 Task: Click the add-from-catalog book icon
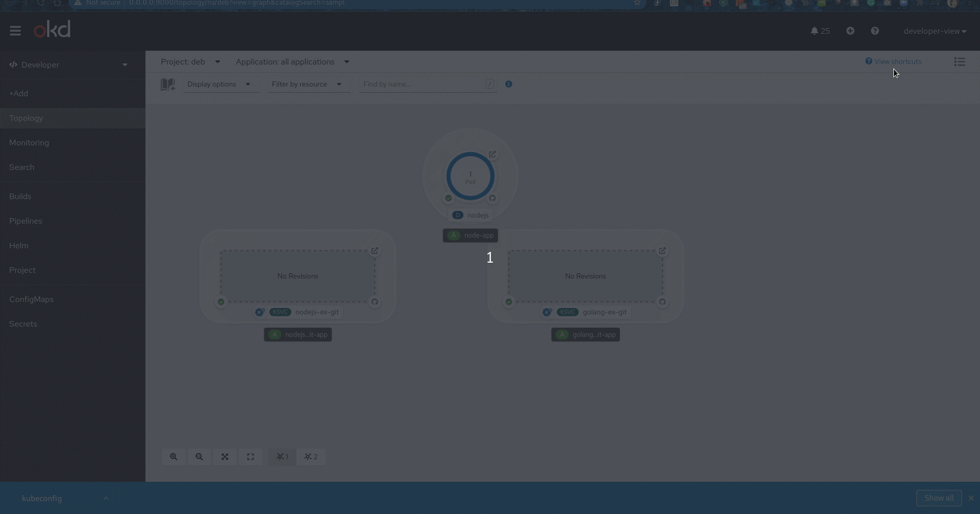click(x=168, y=84)
